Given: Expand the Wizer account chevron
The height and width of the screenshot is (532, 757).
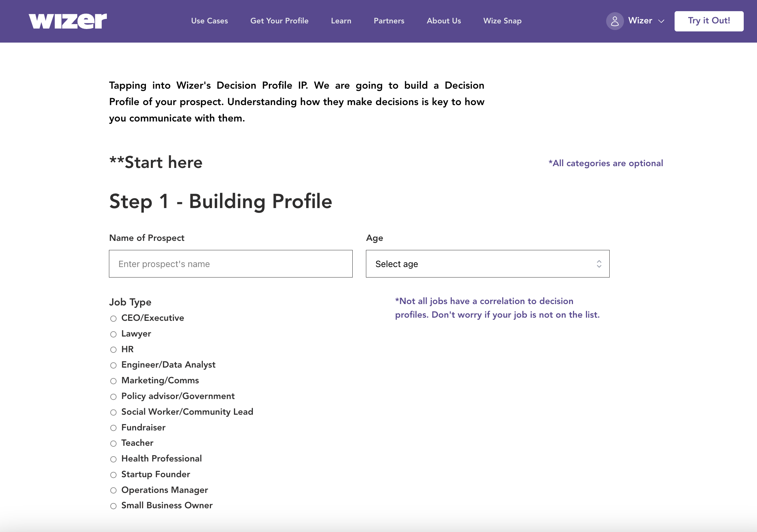Looking at the screenshot, I should [661, 21].
